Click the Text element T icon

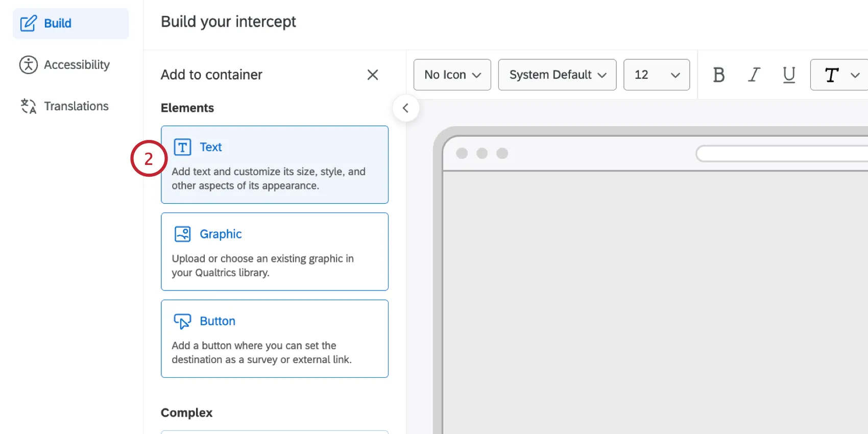[x=183, y=147]
